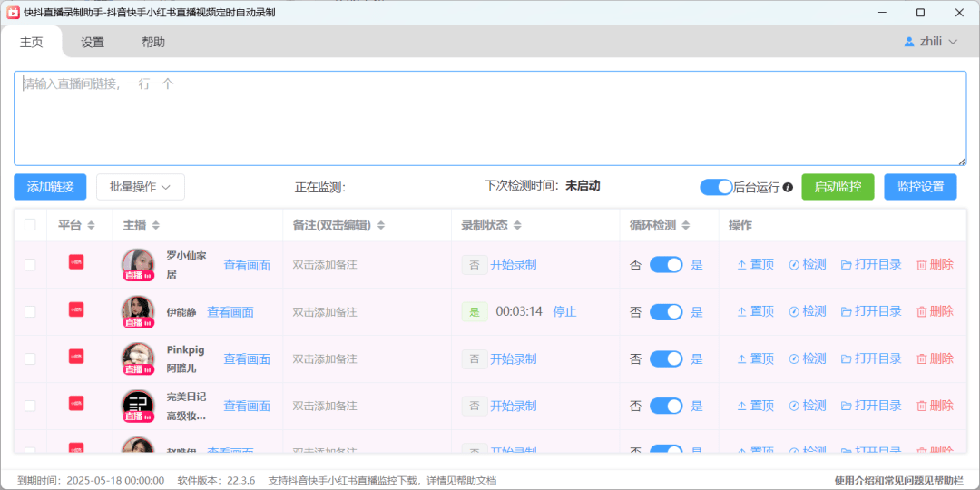The width and height of the screenshot is (980, 490).
Task: Click 开始录制 for Pinkpig 阿略儿
Action: point(513,358)
